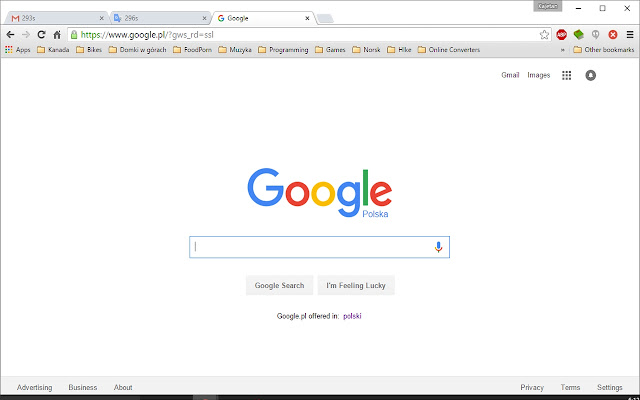Open the Games bookmark folder

[x=331, y=50]
